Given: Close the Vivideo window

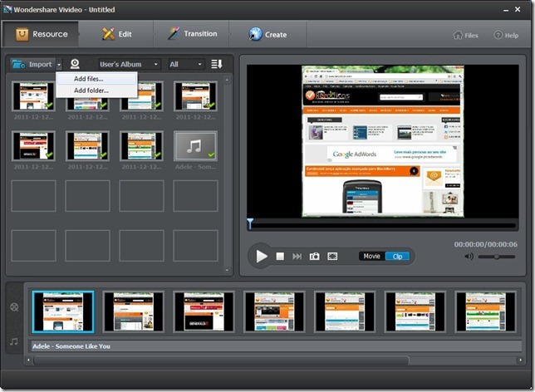Looking at the screenshot, I should pos(518,10).
